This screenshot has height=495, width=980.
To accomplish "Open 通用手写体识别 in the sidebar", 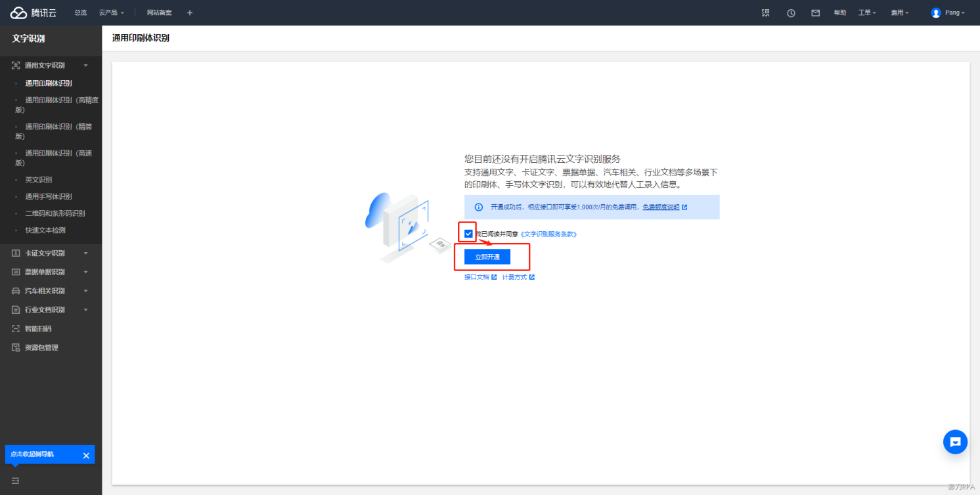I will coord(49,196).
